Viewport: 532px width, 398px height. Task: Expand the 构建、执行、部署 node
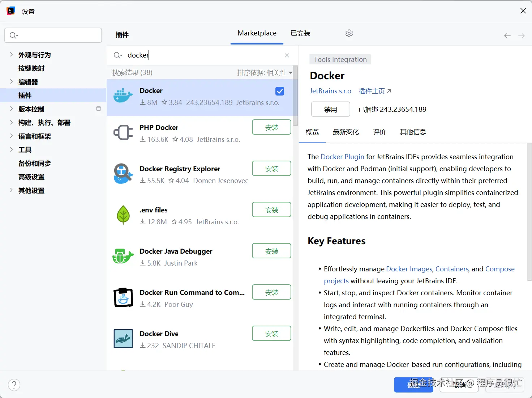11,123
